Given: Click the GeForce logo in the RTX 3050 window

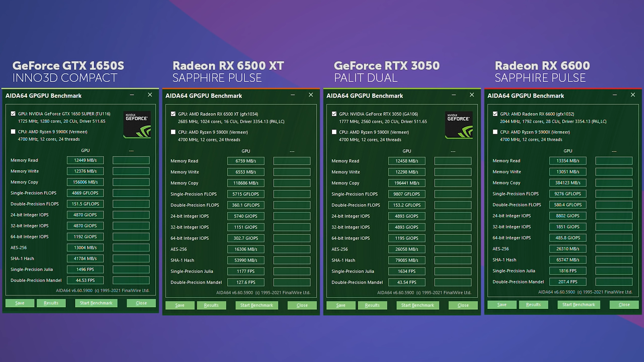Looking at the screenshot, I should click(458, 125).
